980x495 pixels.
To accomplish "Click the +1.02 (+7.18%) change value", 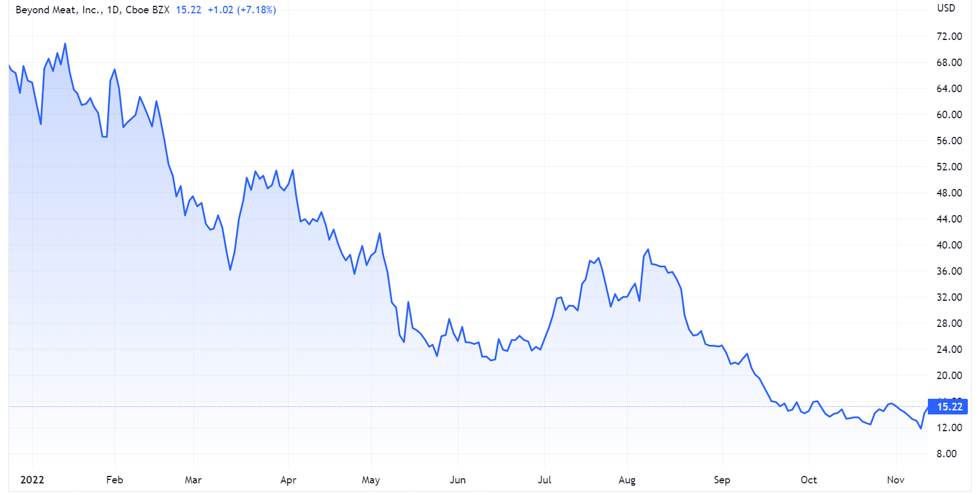I will point(242,10).
